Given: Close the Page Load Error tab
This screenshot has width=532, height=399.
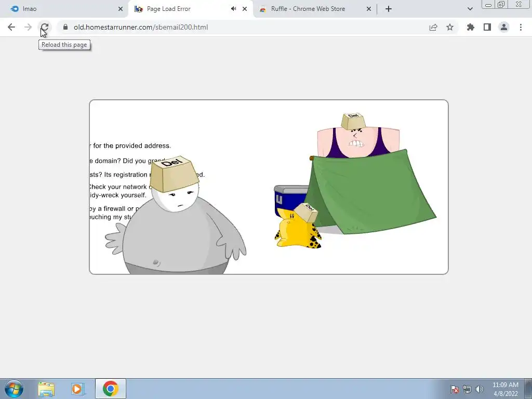Looking at the screenshot, I should (x=245, y=9).
